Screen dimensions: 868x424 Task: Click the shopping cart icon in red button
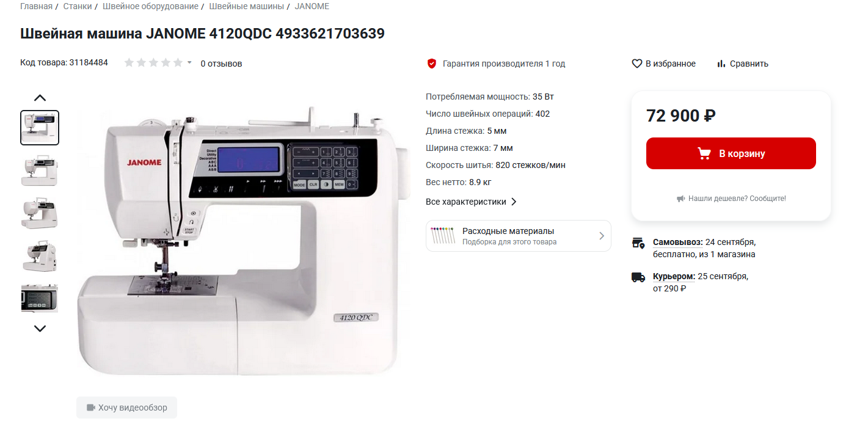click(704, 153)
